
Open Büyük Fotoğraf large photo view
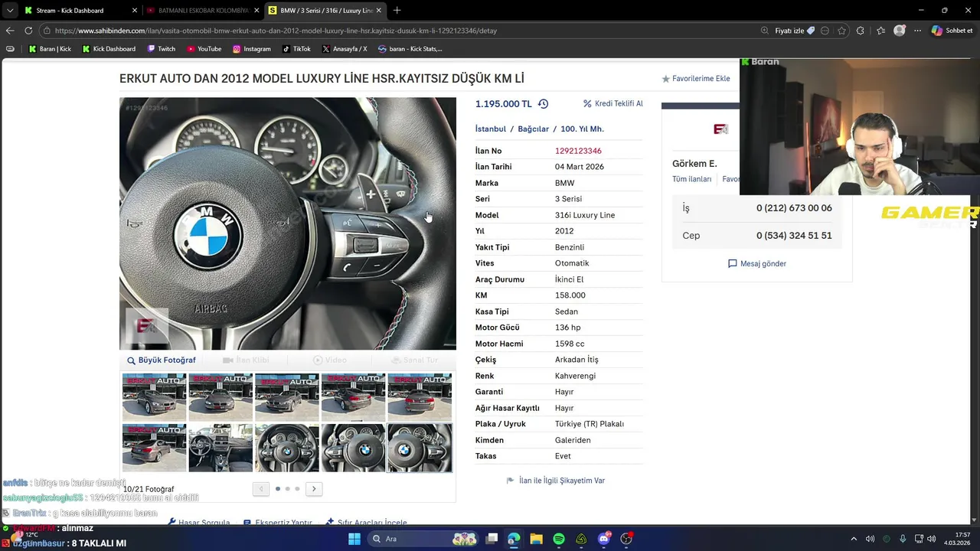(162, 360)
